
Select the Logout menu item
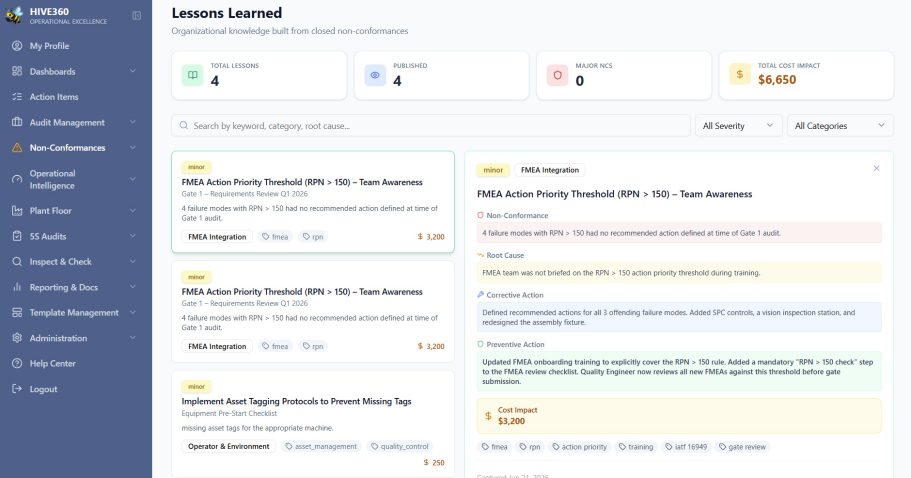click(76, 389)
